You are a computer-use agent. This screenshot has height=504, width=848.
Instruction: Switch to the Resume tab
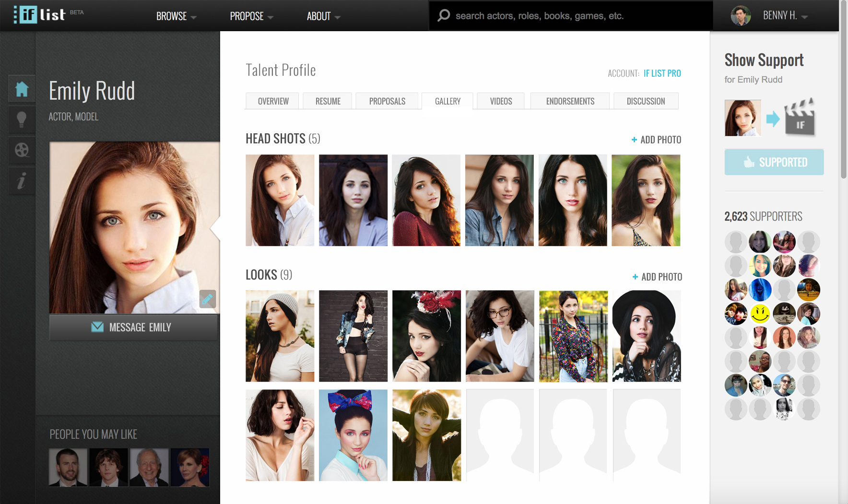(x=328, y=101)
